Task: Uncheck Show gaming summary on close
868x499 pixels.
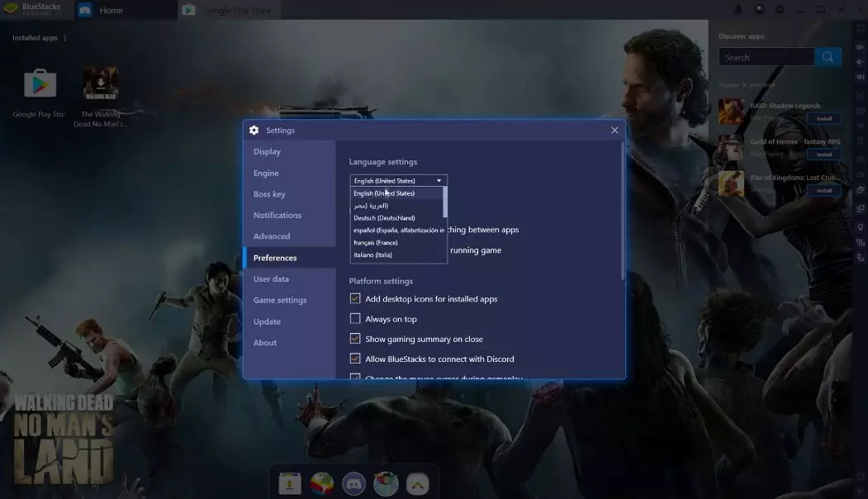Action: point(355,339)
